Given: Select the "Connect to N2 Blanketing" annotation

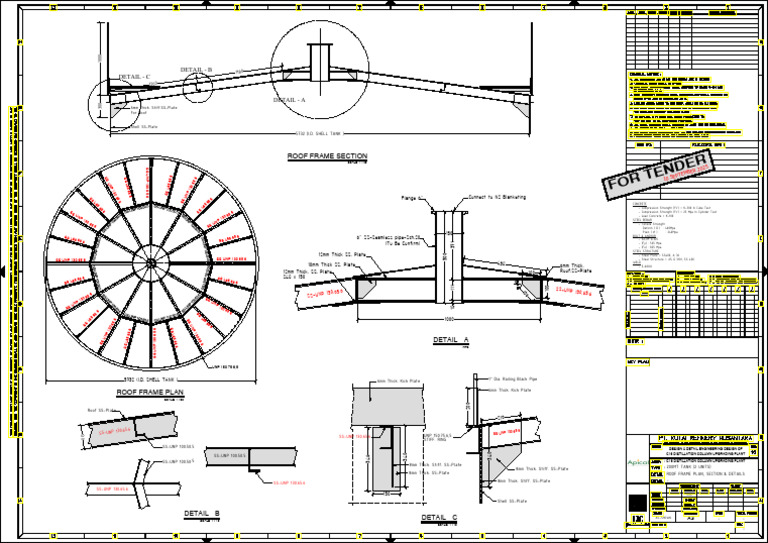Looking at the screenshot, I should click(497, 197).
